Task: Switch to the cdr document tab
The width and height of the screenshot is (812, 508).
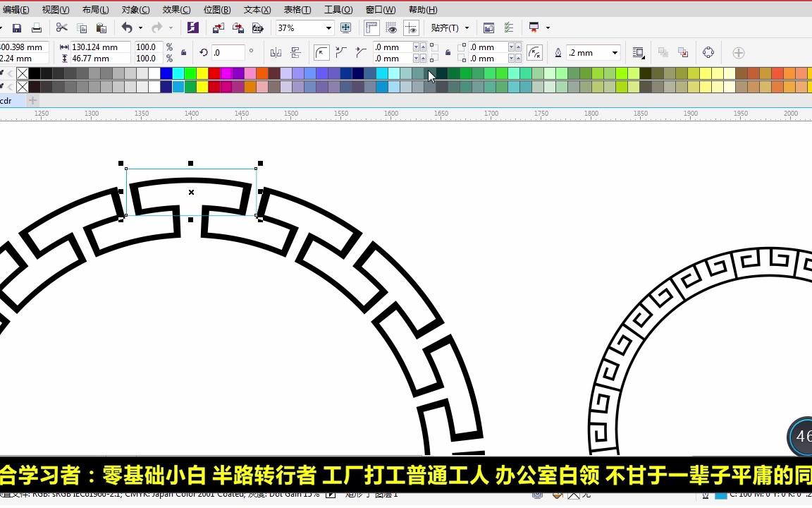Action: (7, 101)
